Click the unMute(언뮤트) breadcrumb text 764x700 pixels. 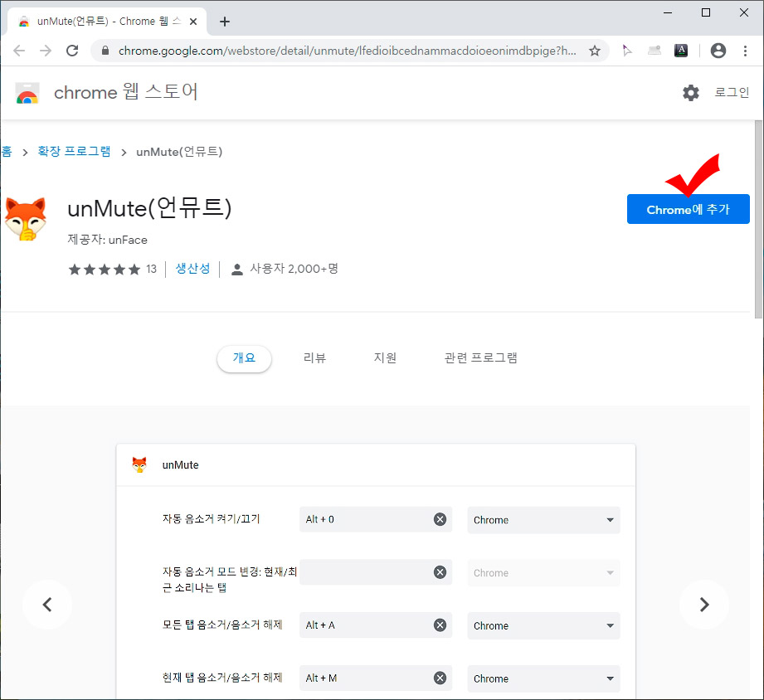179,152
